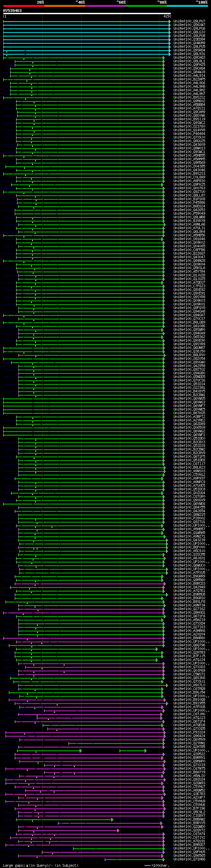The image size is (211, 868).
Task: Open hit UniRef100_Q9FHZ5
Action: click(189, 65)
